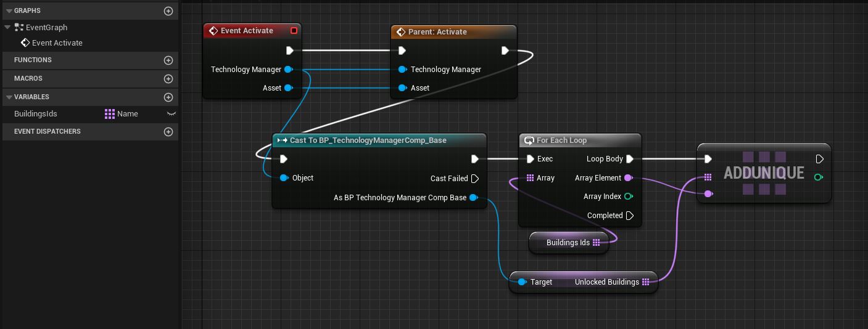868x329 pixels.
Task: Select the BuildingsIds variable
Action: coord(36,114)
